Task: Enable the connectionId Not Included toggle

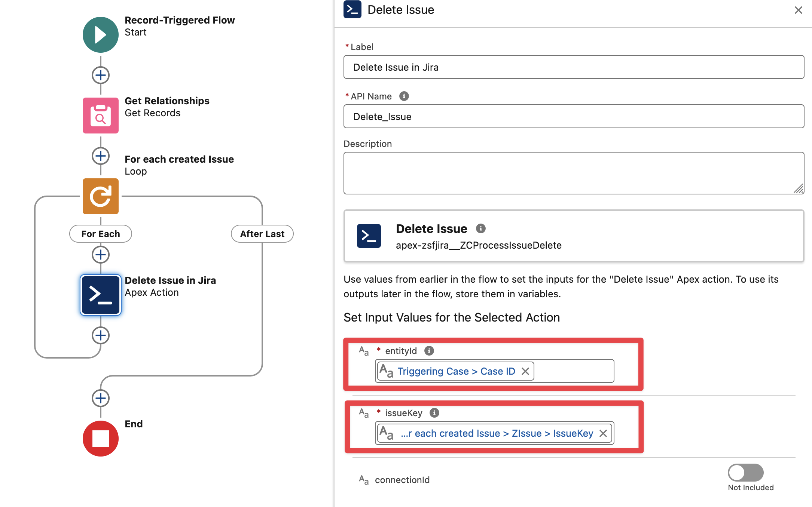Action: coord(745,473)
